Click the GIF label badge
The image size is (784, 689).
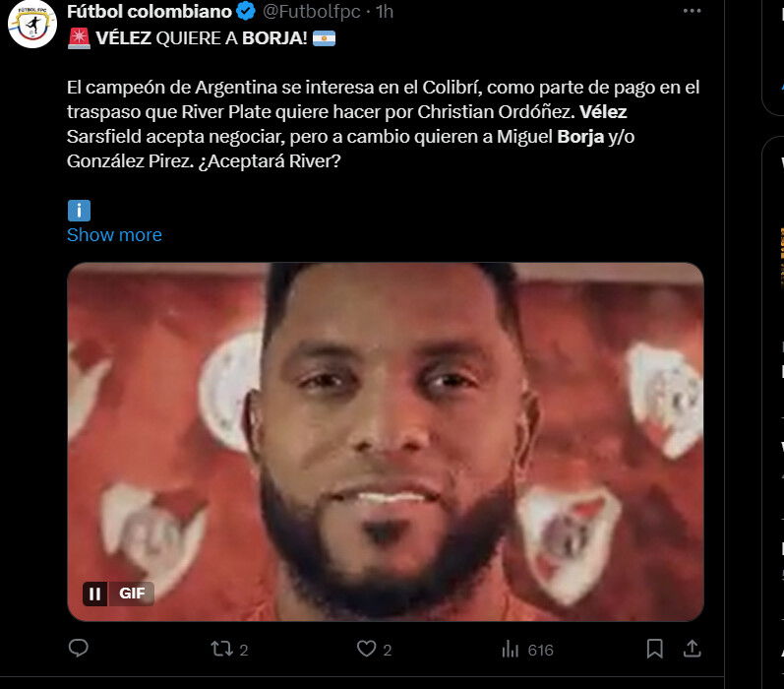click(132, 594)
